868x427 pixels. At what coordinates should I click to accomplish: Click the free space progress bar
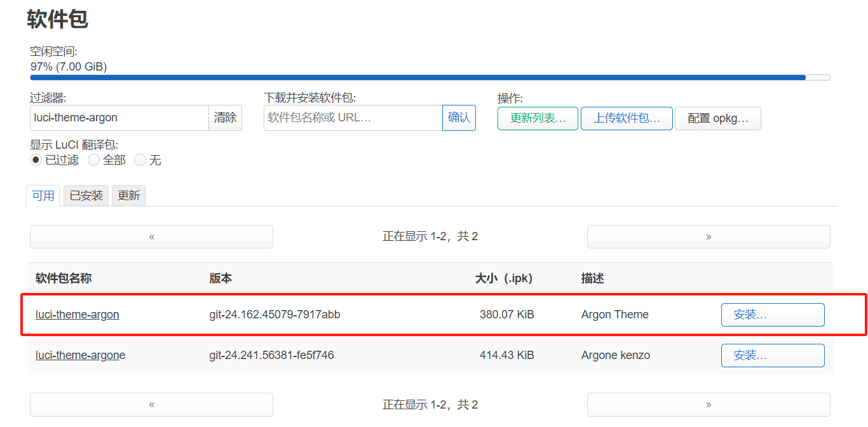coord(430,78)
